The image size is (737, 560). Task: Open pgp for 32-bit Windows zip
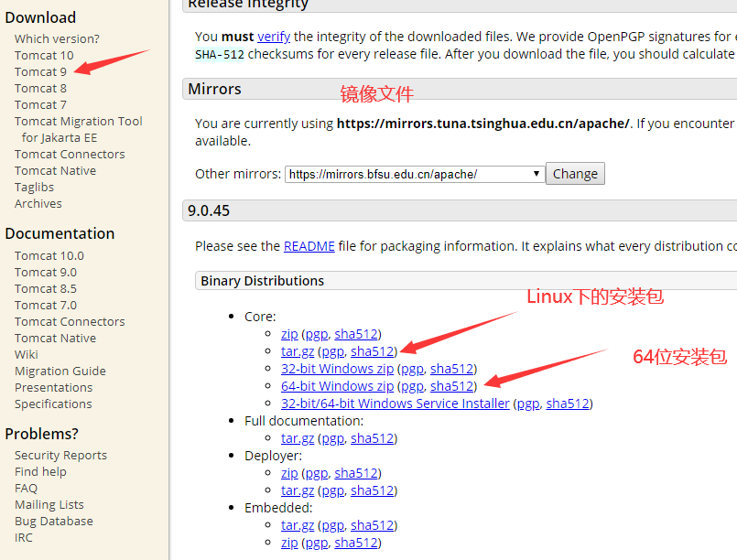coord(413,369)
